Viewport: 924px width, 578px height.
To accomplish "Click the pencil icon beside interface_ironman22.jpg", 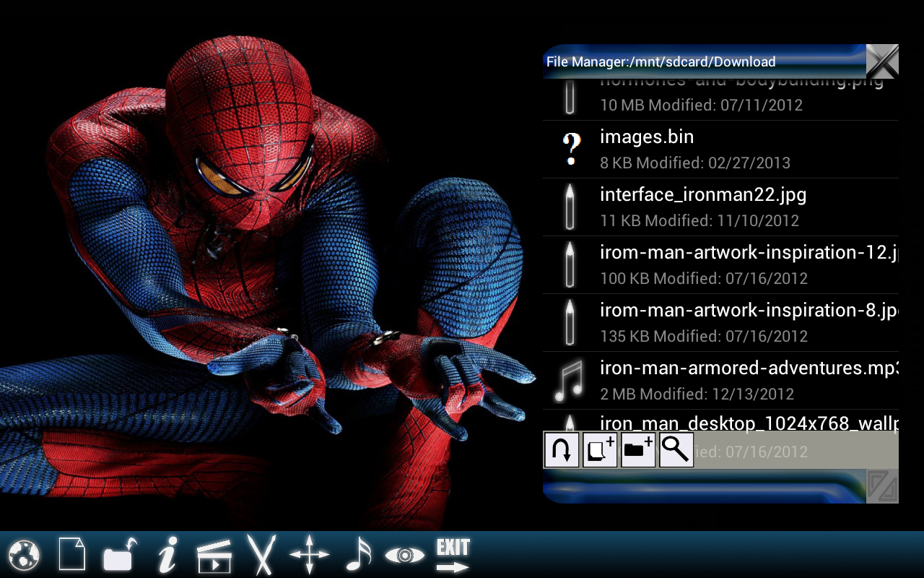I will click(x=570, y=207).
